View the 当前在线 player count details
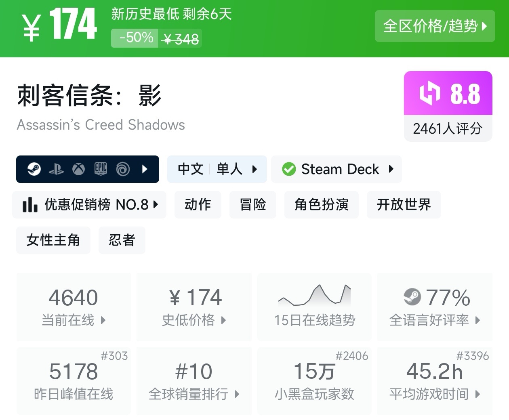This screenshot has height=420, width=509. [74, 307]
